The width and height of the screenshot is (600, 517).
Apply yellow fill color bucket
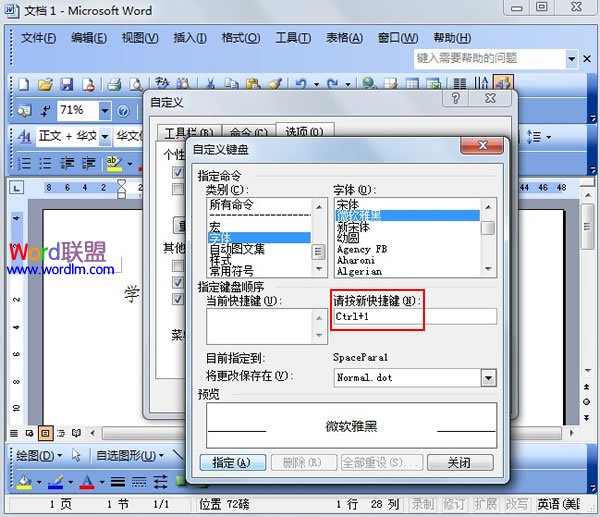(x=24, y=481)
